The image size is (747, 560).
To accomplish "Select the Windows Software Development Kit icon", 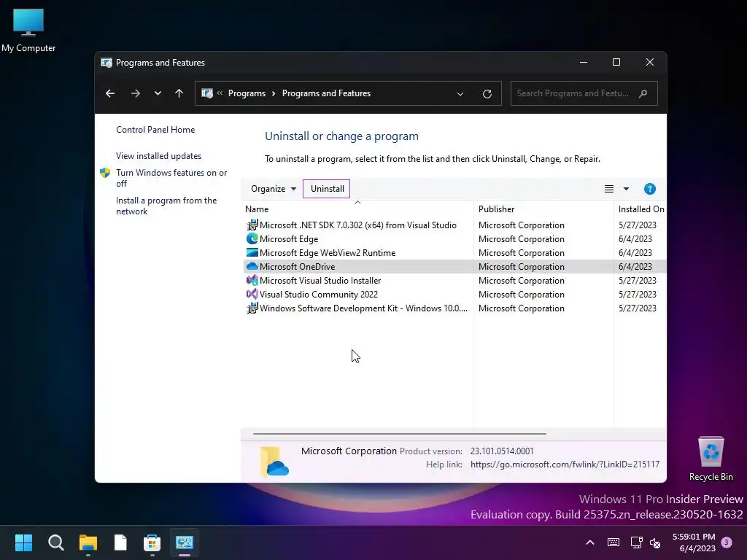I will [252, 308].
